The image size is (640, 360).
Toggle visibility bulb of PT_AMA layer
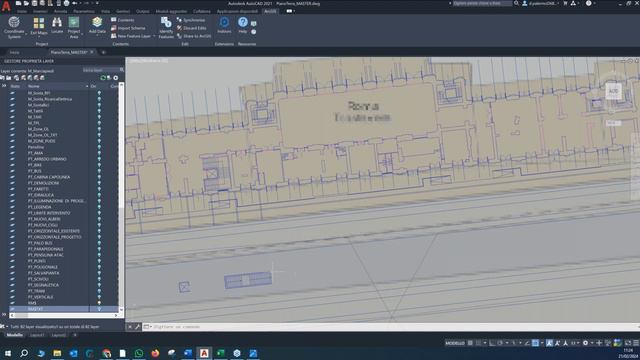[x=99, y=153]
